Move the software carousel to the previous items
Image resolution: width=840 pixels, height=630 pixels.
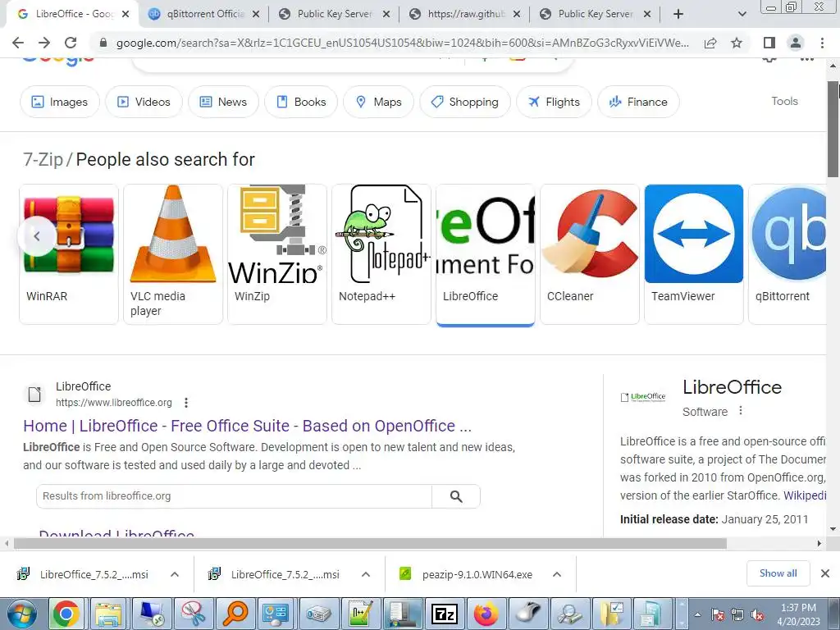[36, 235]
